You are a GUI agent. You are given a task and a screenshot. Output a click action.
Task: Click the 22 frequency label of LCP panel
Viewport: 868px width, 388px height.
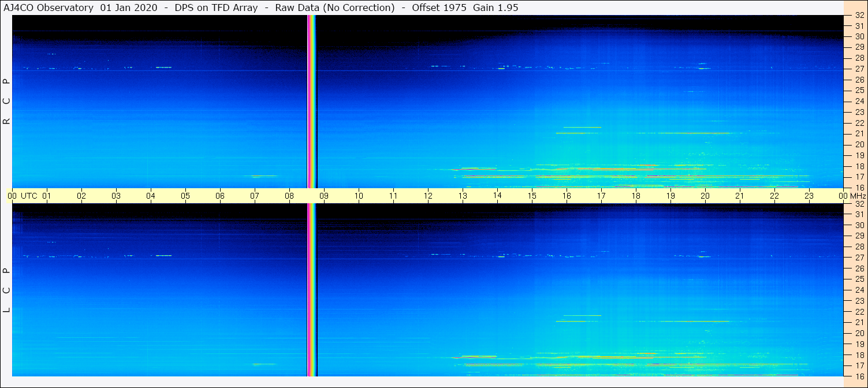[859, 312]
